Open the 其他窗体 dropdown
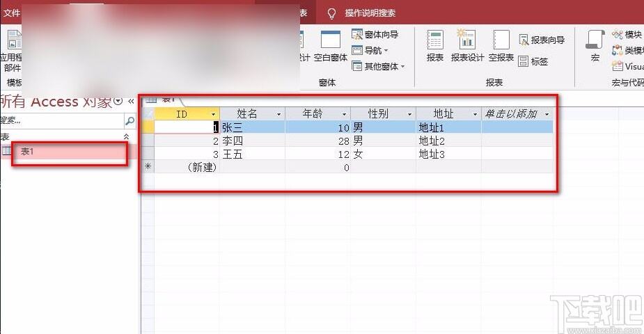This screenshot has width=644, height=334. (x=378, y=66)
